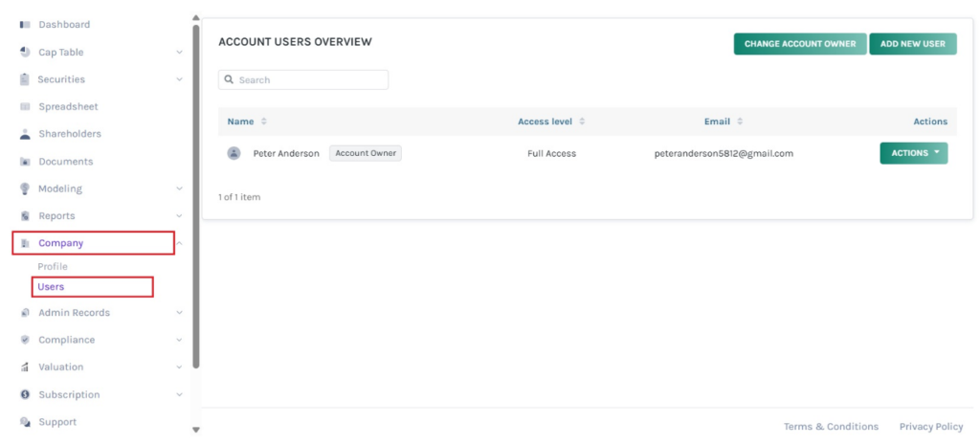The image size is (980, 444).
Task: Sort the users by Email column
Action: (x=740, y=122)
